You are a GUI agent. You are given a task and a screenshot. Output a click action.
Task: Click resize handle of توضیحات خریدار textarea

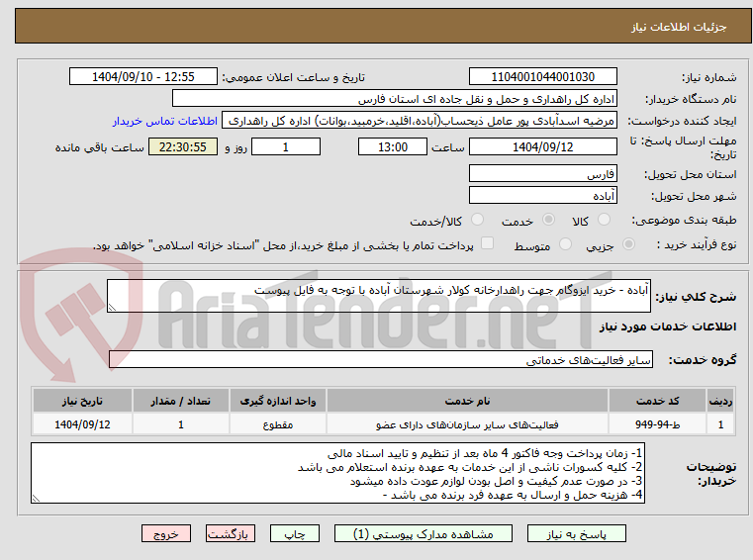[x=36, y=498]
